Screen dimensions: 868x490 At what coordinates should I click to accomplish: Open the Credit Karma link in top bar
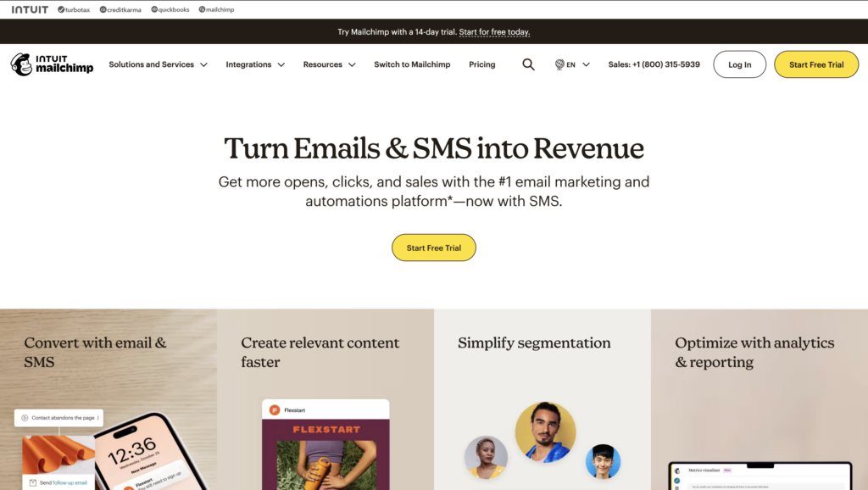120,9
